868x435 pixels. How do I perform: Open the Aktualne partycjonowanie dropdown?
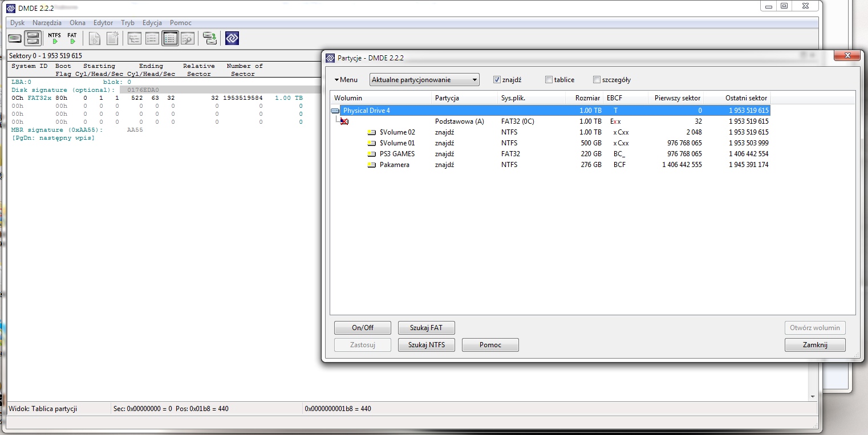[424, 80]
